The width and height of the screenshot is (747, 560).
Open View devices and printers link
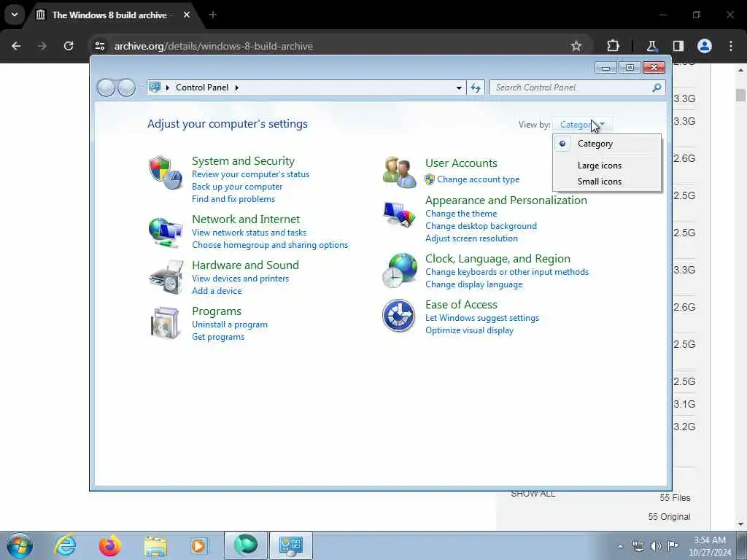[240, 278]
